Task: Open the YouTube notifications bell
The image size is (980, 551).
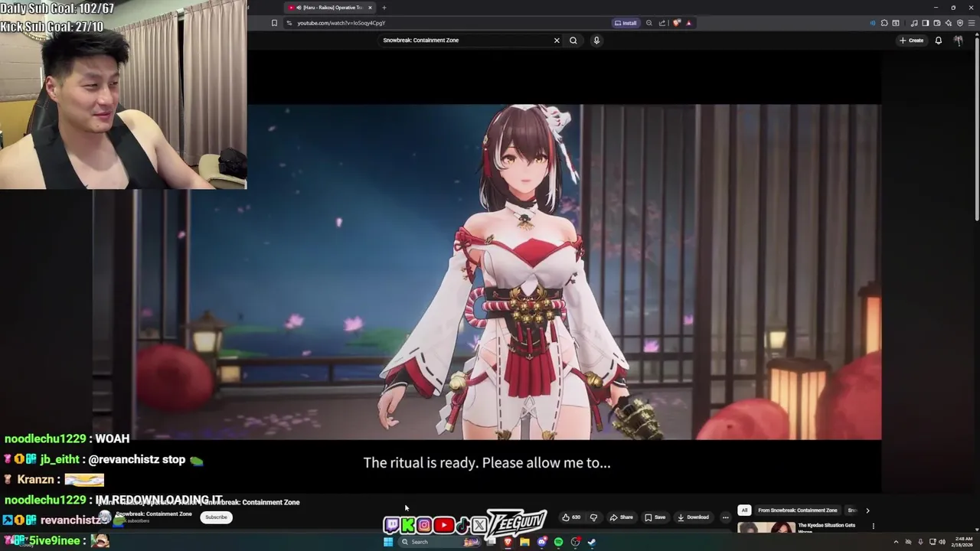Action: tap(938, 40)
